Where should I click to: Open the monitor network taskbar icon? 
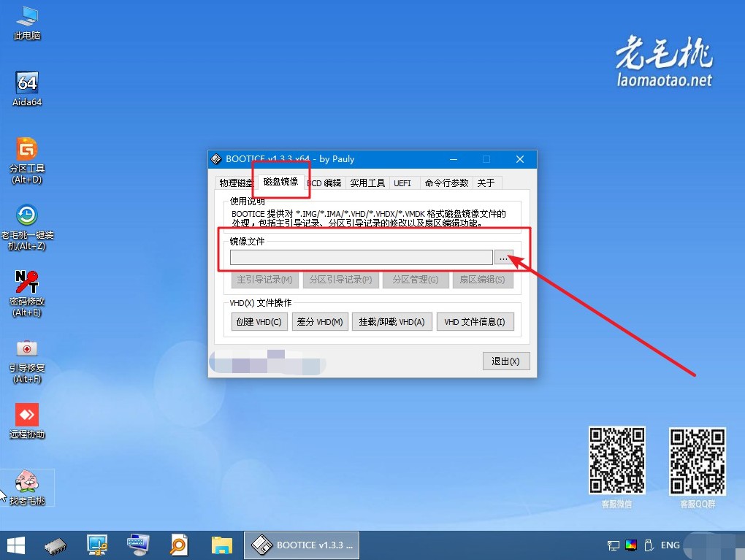(x=97, y=545)
